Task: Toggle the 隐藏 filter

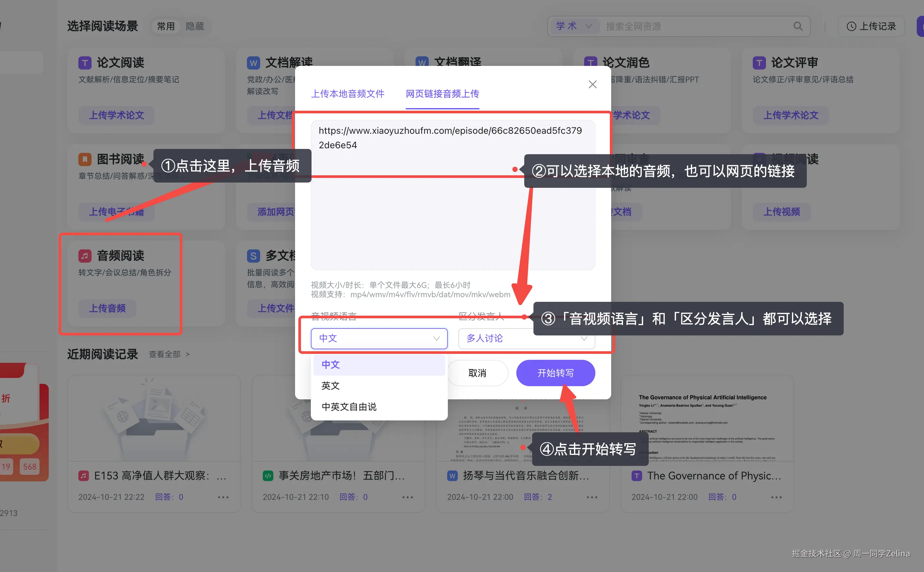Action: [195, 26]
